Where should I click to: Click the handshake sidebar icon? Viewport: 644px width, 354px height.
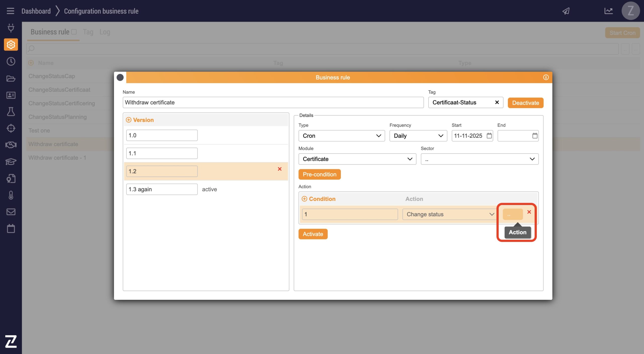(x=11, y=145)
